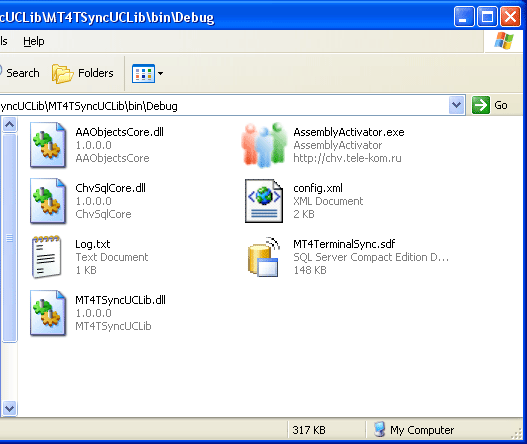Image resolution: width=527 pixels, height=444 pixels.
Task: Click the MT4TerminalSync.sdf file name
Action: (344, 244)
